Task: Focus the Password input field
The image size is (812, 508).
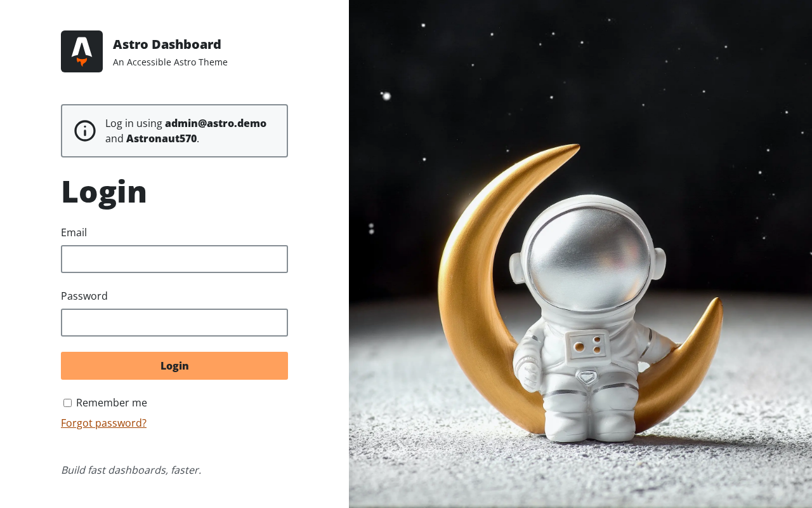Action: point(174,323)
